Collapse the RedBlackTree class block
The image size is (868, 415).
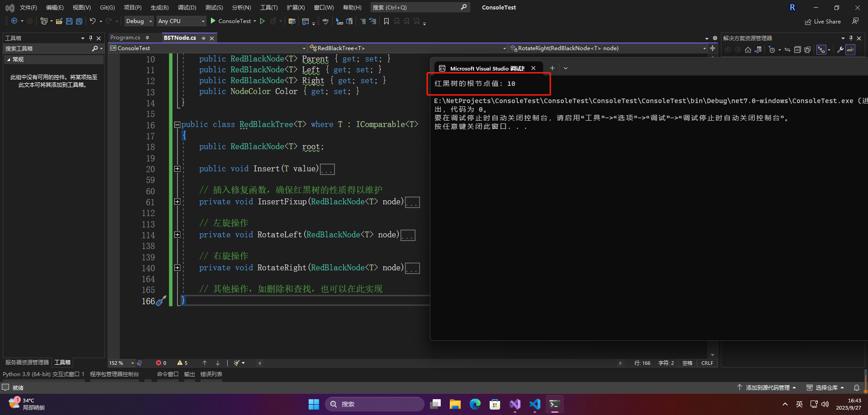tap(177, 125)
